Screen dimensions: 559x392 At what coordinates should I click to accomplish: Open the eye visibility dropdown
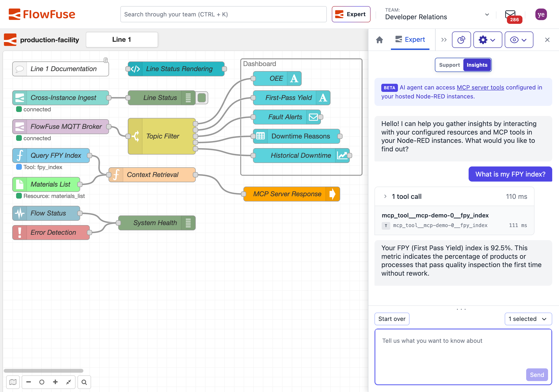[519, 40]
